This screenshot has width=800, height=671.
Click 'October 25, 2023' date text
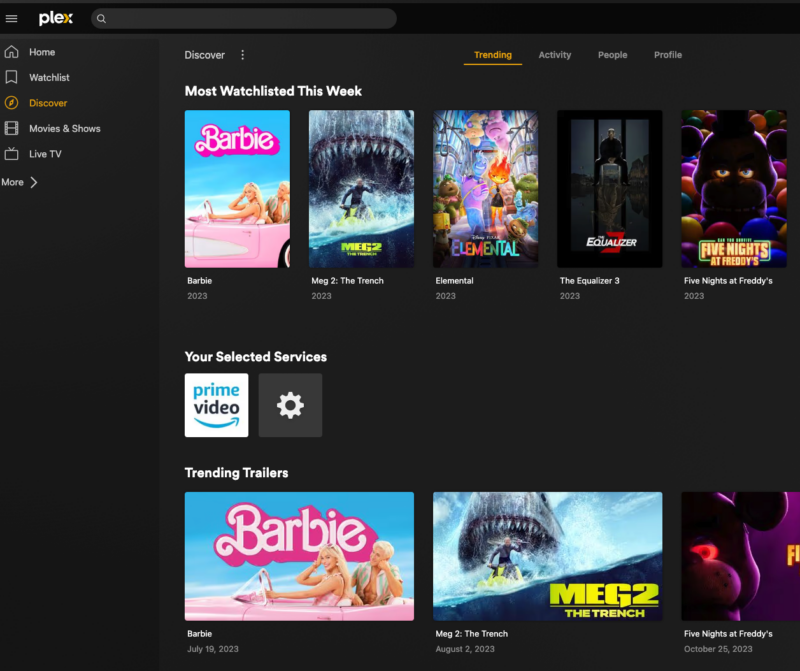click(718, 649)
